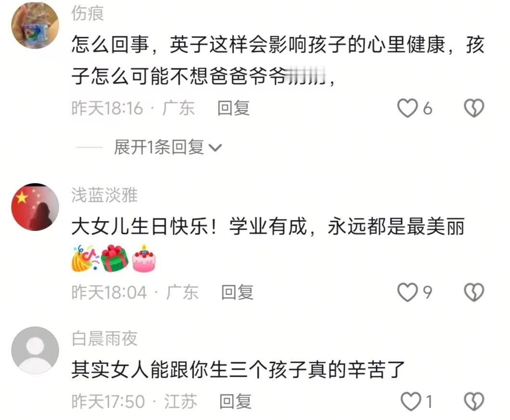The width and height of the screenshot is (510, 420).
Task: Select the comment text about 英子
Action: click(278, 61)
